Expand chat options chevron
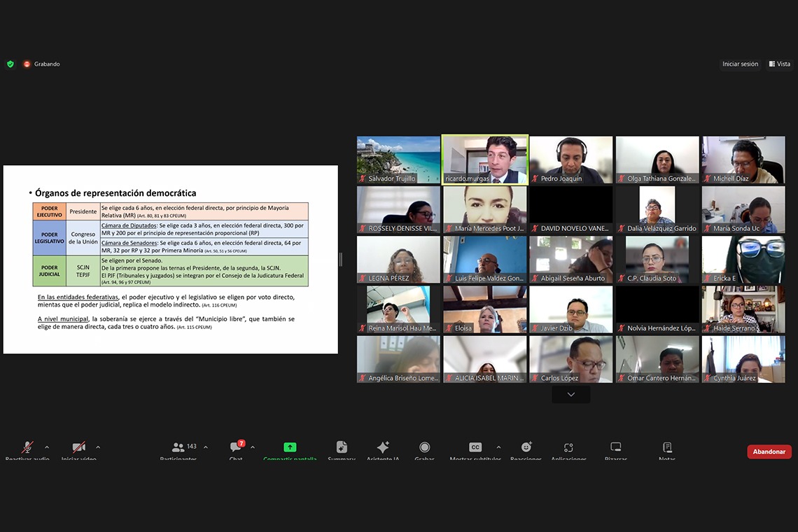 pos(253,447)
